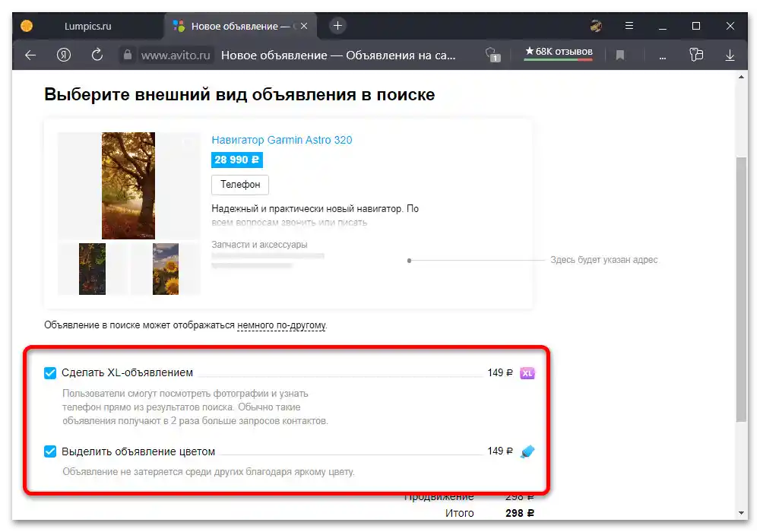Screen dimensions: 760x532
Task: Click the sunflowers small thumbnail
Action: (165, 269)
